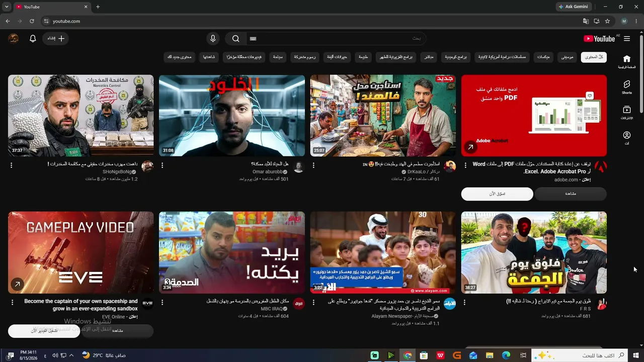Viewport: 644px width, 362px height.
Task: Click the browser back arrow
Action: coord(8,21)
